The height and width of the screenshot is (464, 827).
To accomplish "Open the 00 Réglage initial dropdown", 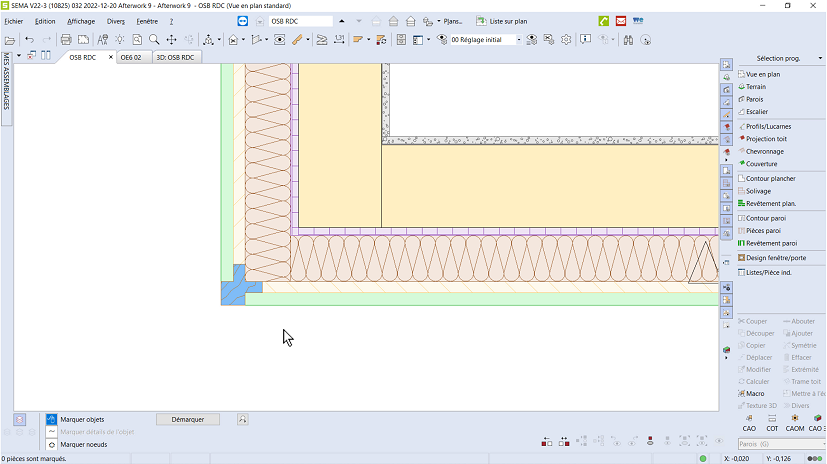I will [518, 40].
